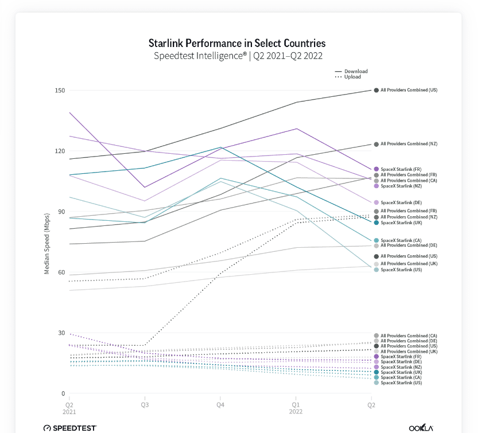
Task: Select the SpaceX Starlink (US) download endpoint dot
Action: pyautogui.click(x=376, y=270)
